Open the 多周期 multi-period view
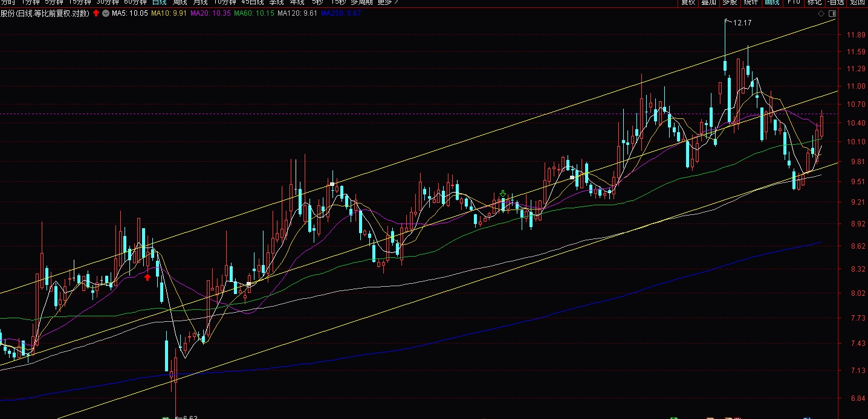This screenshot has height=419, width=868. 362,2
